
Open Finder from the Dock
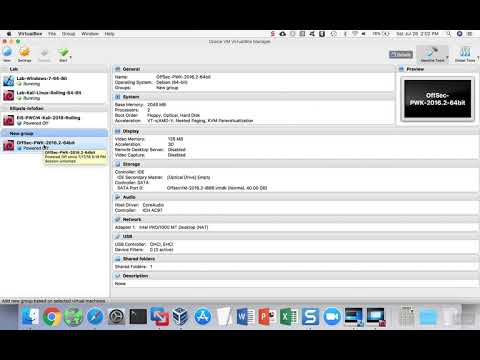tap(30, 316)
